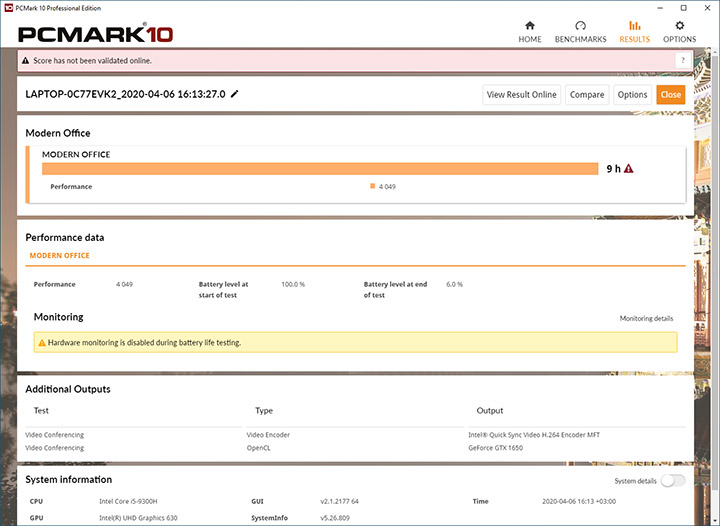This screenshot has height=526, width=720.
Task: Open the Home tab icon
Action: 530,25
